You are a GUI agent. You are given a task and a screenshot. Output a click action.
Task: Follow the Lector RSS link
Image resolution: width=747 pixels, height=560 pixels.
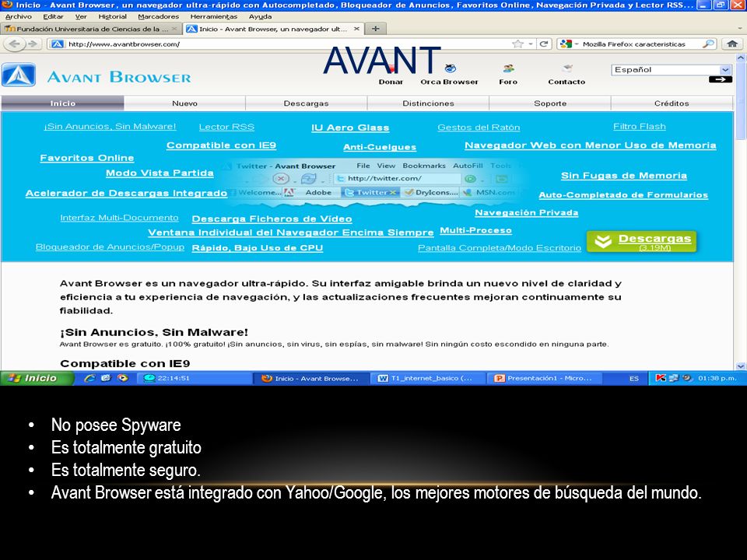coord(226,127)
